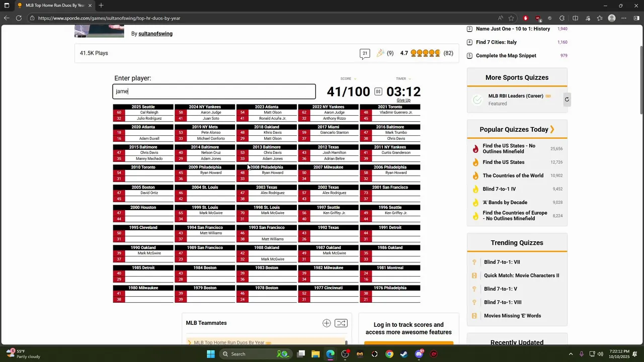
Task: Open Steam from the taskbar
Action: pos(404,354)
